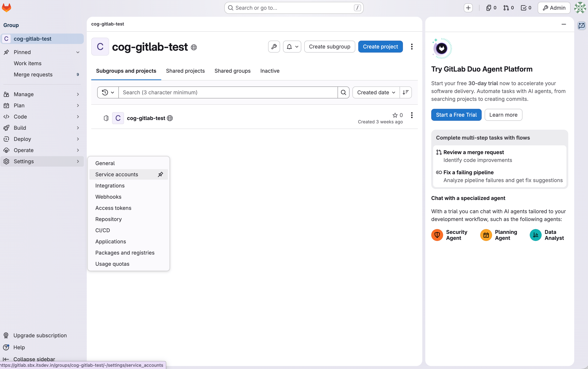Select General in Settings flyout
Viewport: 588px width, 369px height.
coord(128,163)
